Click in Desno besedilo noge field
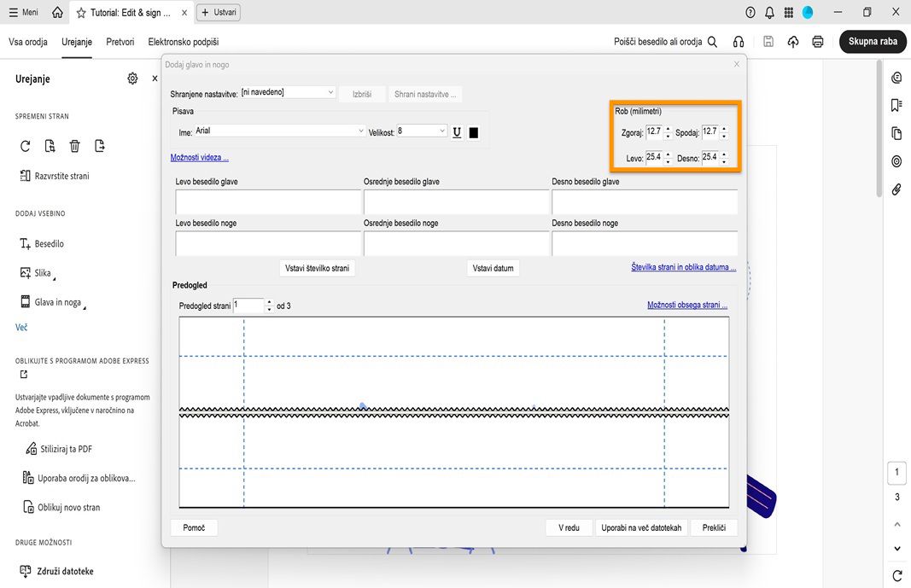This screenshot has height=588, width=911. pyautogui.click(x=645, y=243)
